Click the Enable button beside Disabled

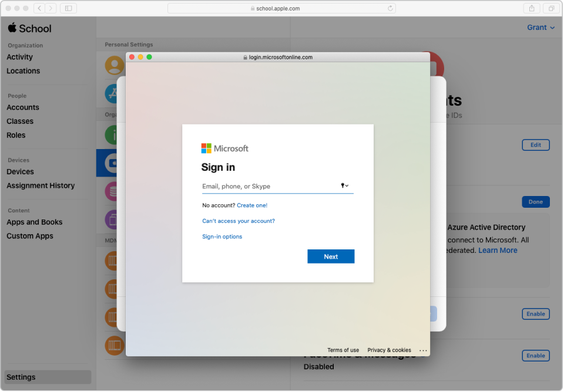[x=536, y=356]
